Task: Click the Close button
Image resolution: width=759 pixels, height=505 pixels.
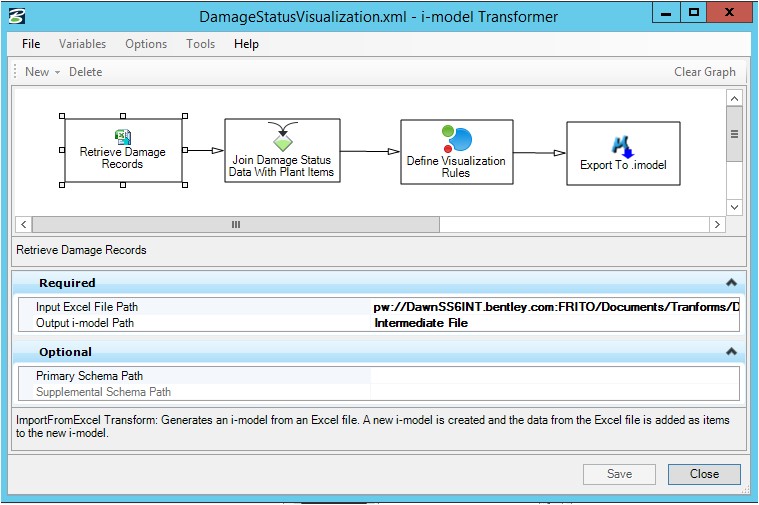Action: [704, 474]
